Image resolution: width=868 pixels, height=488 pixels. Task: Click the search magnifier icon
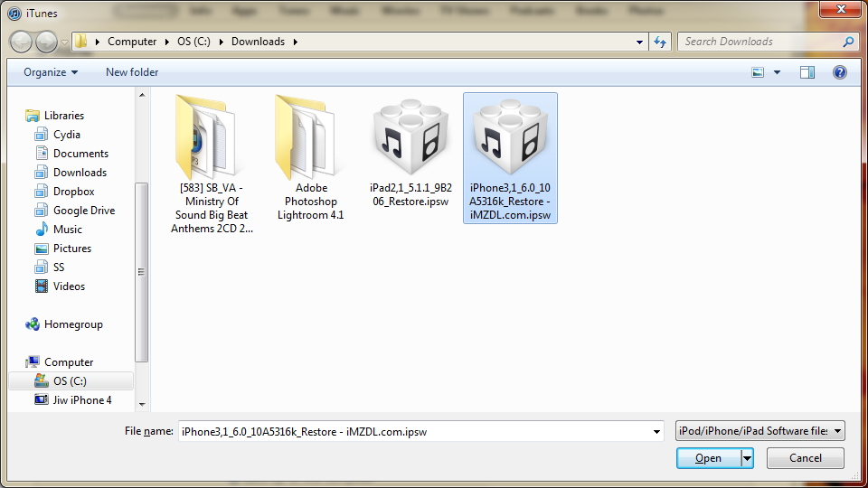849,42
